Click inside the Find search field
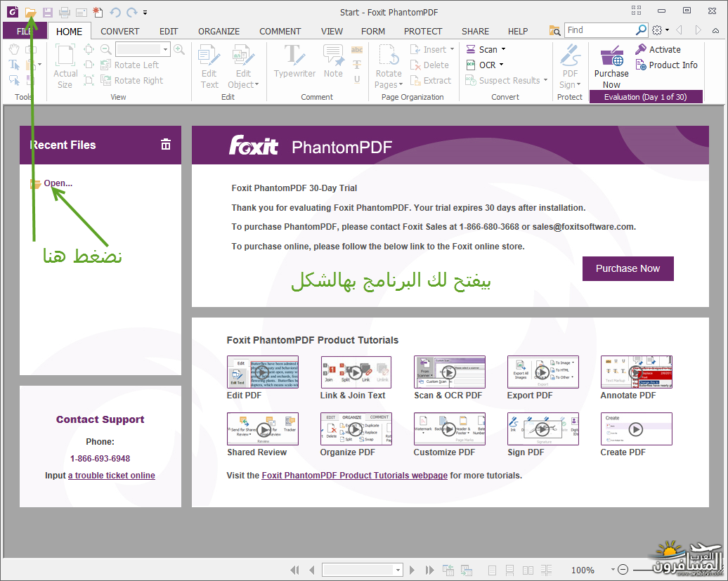Image resolution: width=728 pixels, height=581 pixels. (599, 30)
